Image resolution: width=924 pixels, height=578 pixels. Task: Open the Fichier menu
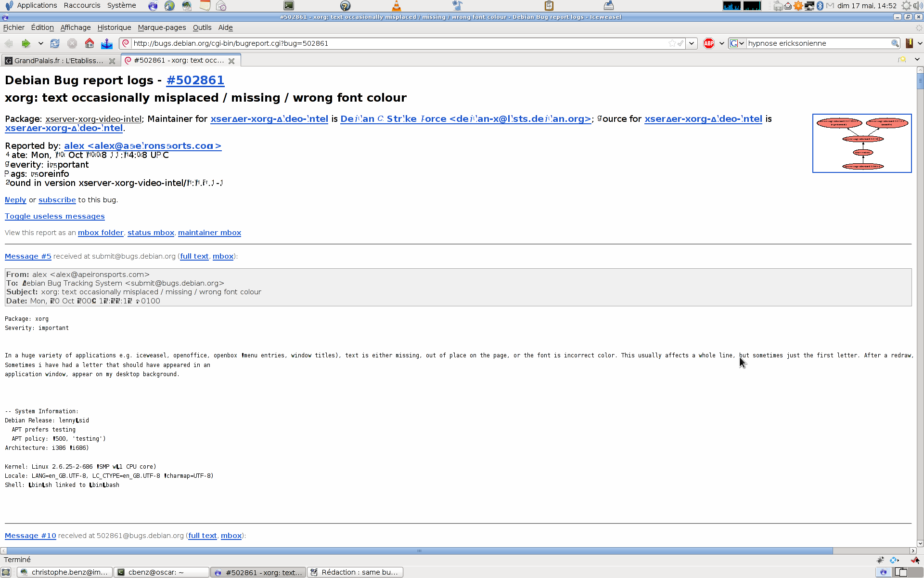click(x=14, y=27)
